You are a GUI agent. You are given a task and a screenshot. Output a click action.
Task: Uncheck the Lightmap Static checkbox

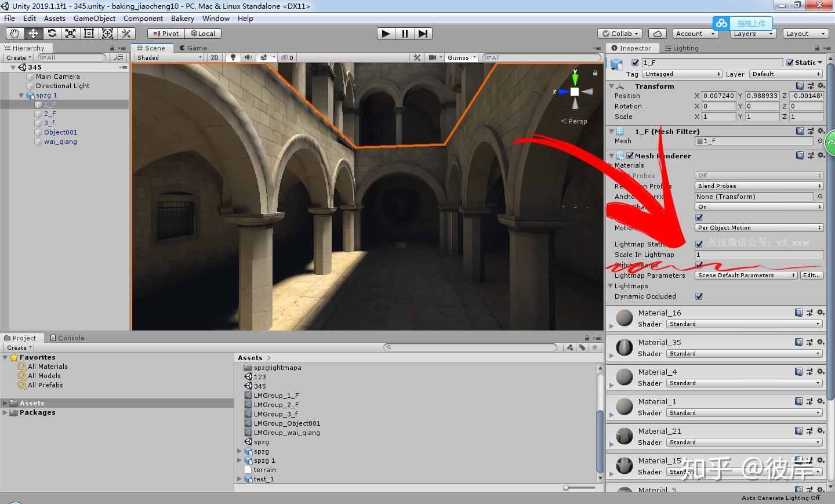point(699,244)
